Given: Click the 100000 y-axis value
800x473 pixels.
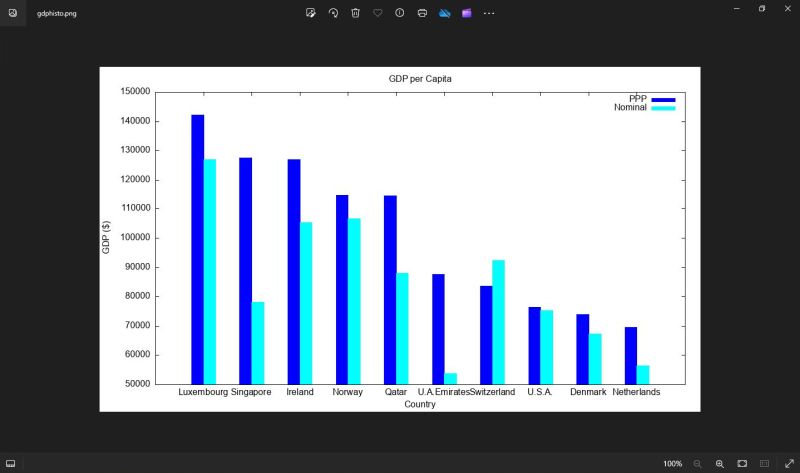Looking at the screenshot, I should 135,238.
